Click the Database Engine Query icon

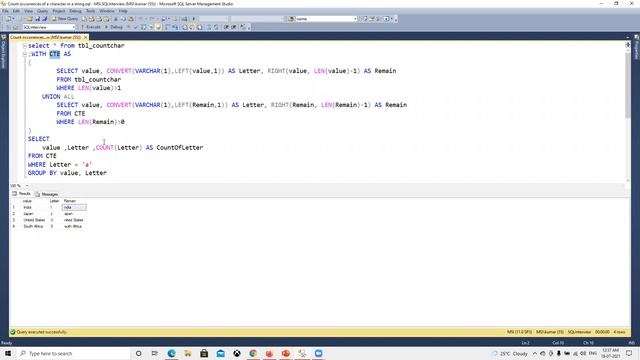[84, 19]
